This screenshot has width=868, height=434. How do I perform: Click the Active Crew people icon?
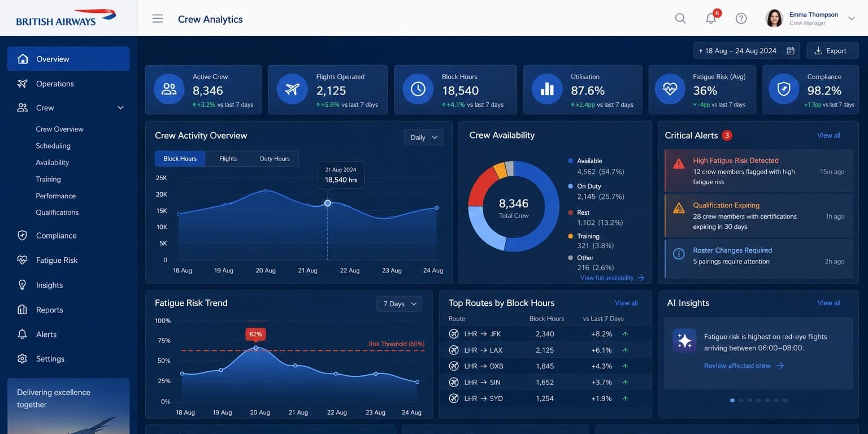click(169, 89)
